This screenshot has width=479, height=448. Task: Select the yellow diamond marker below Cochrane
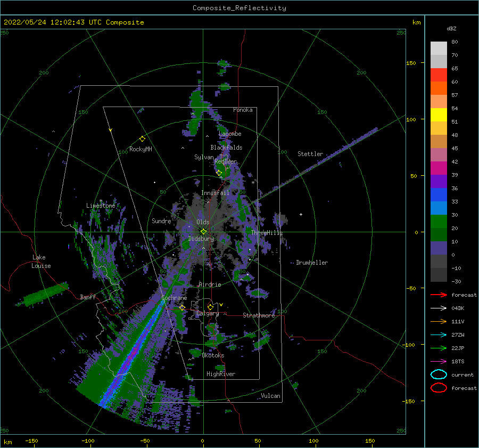click(182, 307)
